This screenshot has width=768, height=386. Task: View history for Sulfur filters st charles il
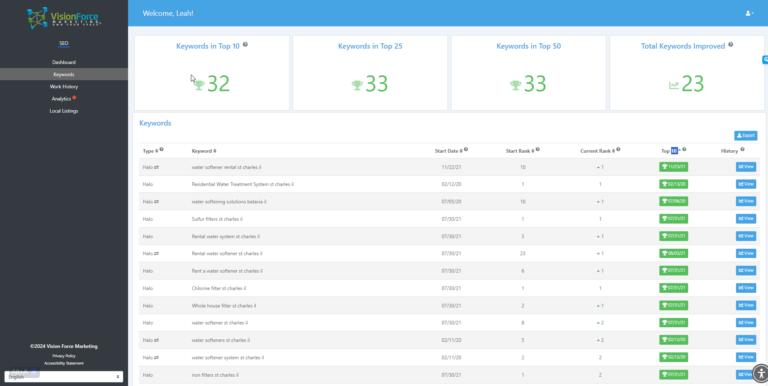point(746,219)
